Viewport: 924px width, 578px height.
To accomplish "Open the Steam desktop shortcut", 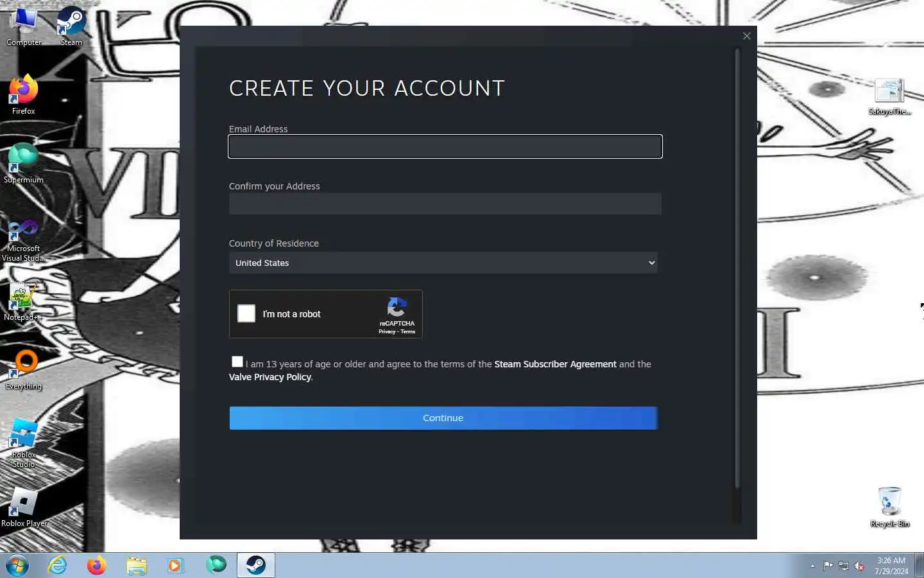I will [x=71, y=26].
